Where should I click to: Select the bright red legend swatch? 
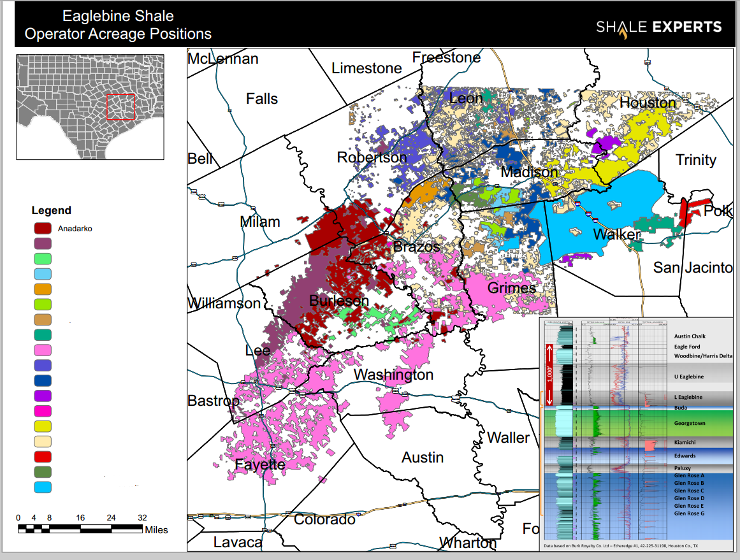tap(43, 457)
